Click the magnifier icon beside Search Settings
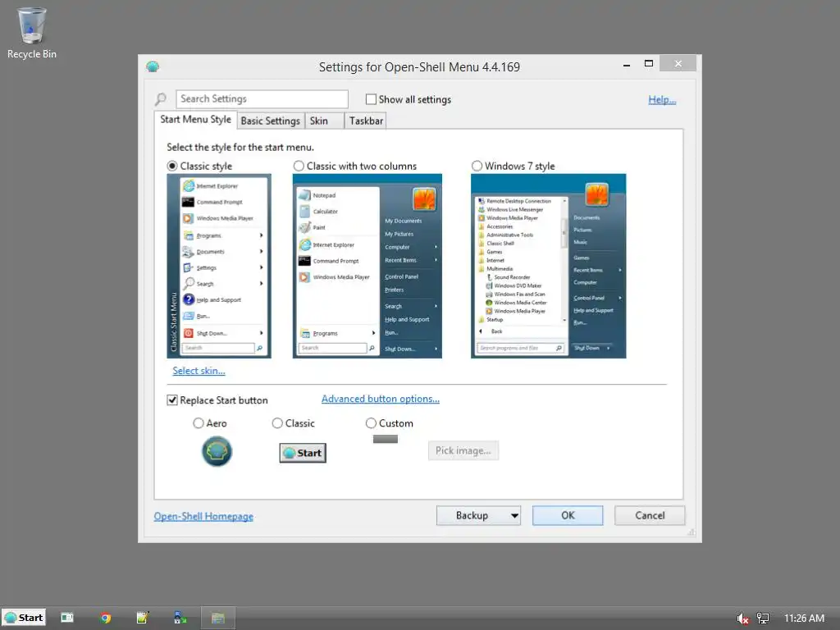 pyautogui.click(x=161, y=99)
